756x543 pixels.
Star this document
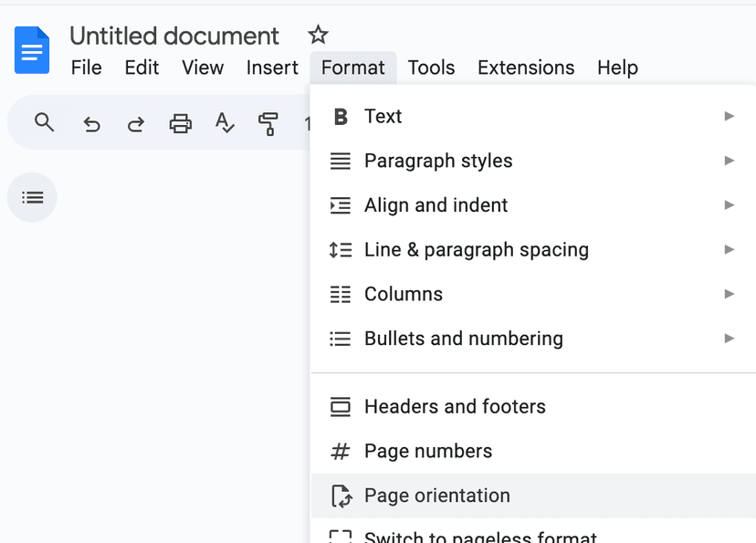tap(317, 35)
